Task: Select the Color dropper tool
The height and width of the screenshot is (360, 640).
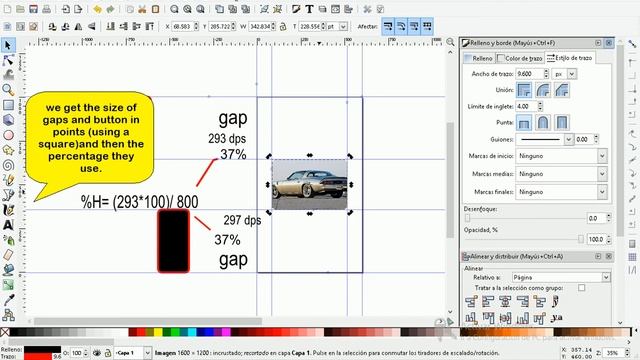Action: point(8,300)
